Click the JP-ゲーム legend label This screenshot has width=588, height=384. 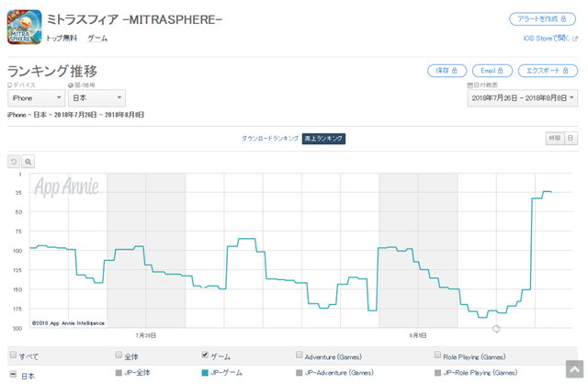click(226, 373)
